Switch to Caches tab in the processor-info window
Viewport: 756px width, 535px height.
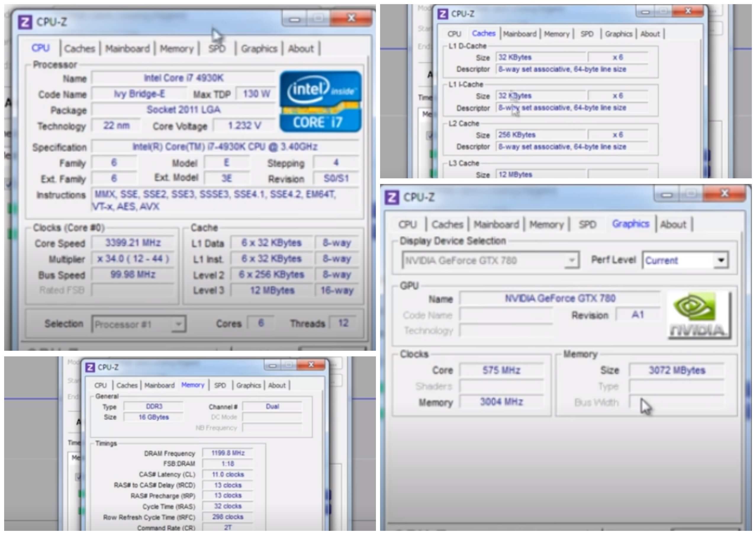[x=80, y=49]
